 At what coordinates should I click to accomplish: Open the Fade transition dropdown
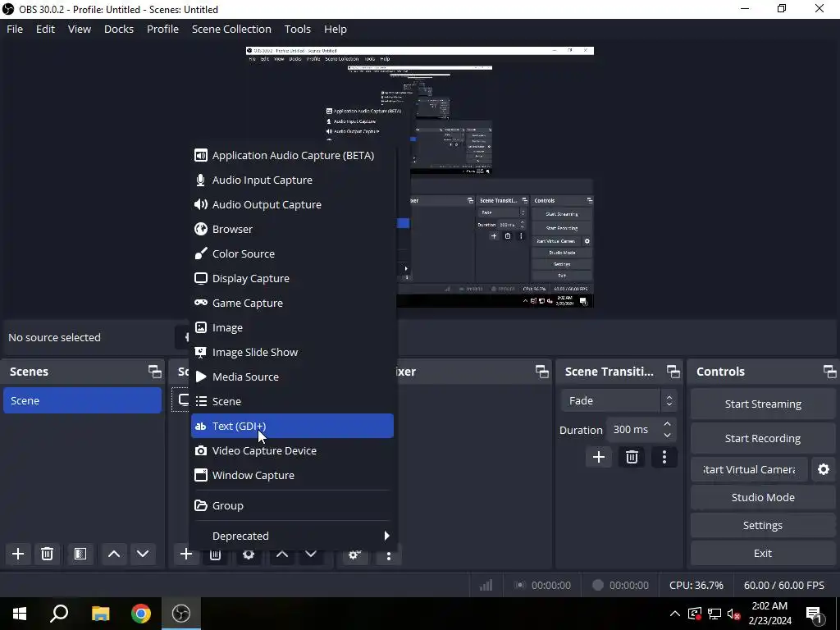(619, 400)
